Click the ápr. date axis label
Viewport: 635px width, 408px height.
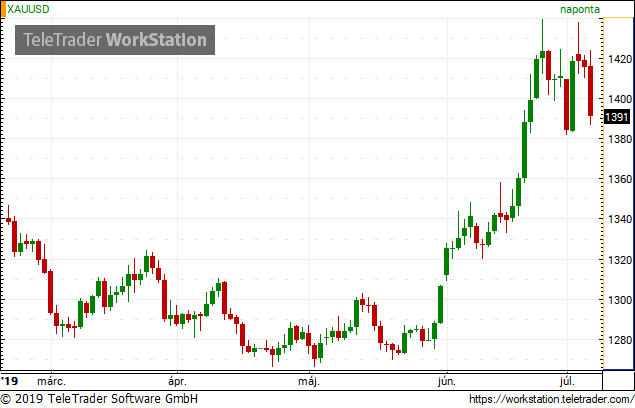pyautogui.click(x=177, y=381)
